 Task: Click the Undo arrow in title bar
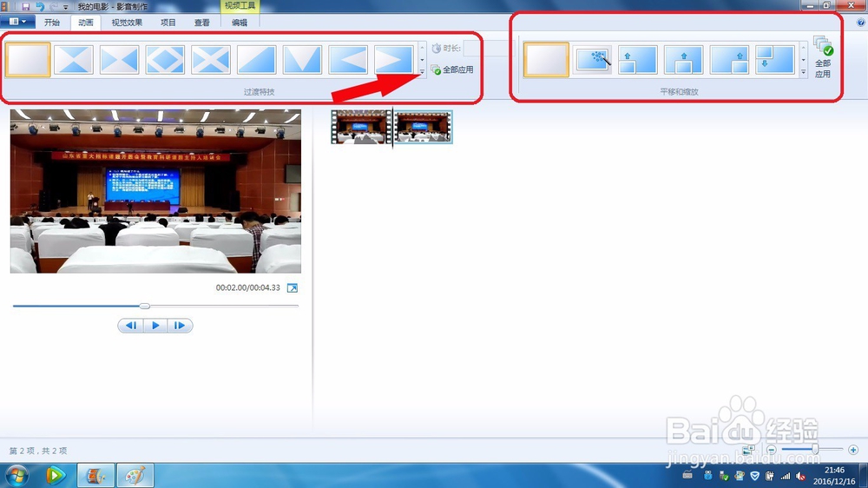(x=40, y=7)
